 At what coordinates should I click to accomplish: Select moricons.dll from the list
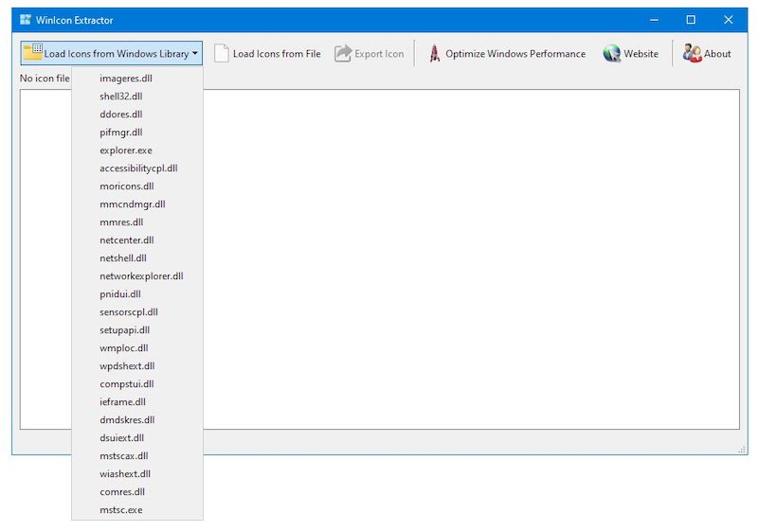click(137, 186)
